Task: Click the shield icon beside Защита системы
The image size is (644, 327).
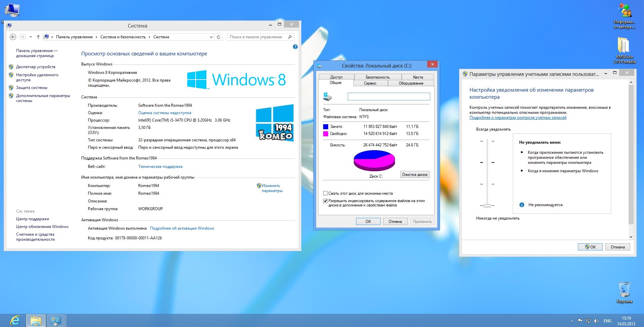Action: pos(11,88)
